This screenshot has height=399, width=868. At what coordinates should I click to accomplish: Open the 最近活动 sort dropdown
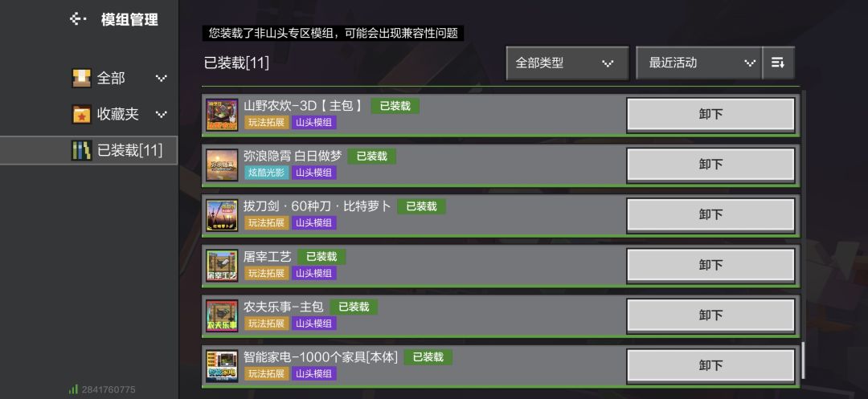pos(698,63)
